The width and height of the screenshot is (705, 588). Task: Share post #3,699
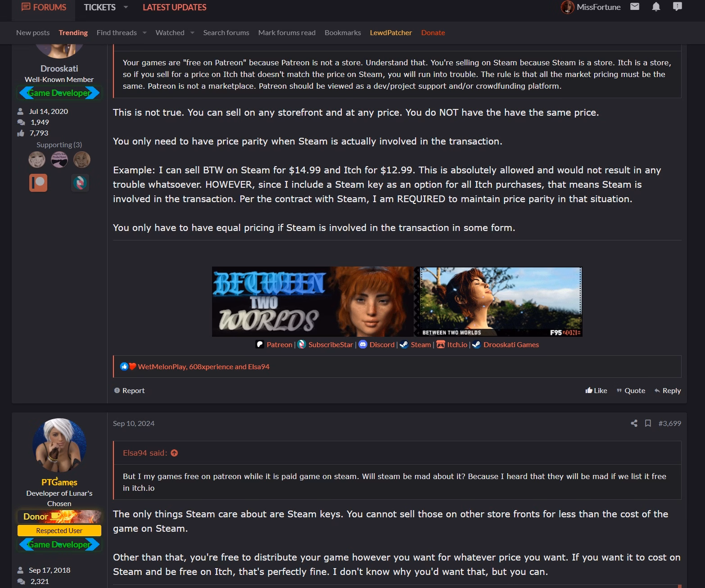click(634, 423)
